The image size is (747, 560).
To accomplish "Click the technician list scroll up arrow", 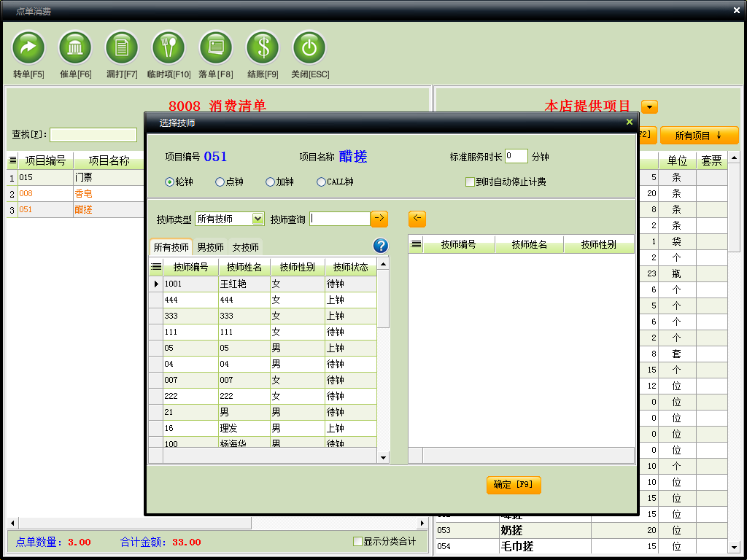I will tap(383, 263).
